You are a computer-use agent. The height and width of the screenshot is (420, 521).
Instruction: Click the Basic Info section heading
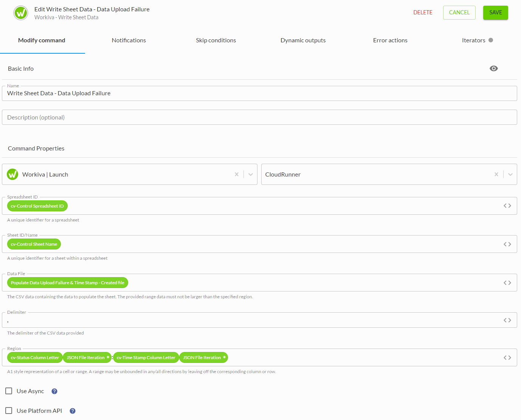(21, 69)
